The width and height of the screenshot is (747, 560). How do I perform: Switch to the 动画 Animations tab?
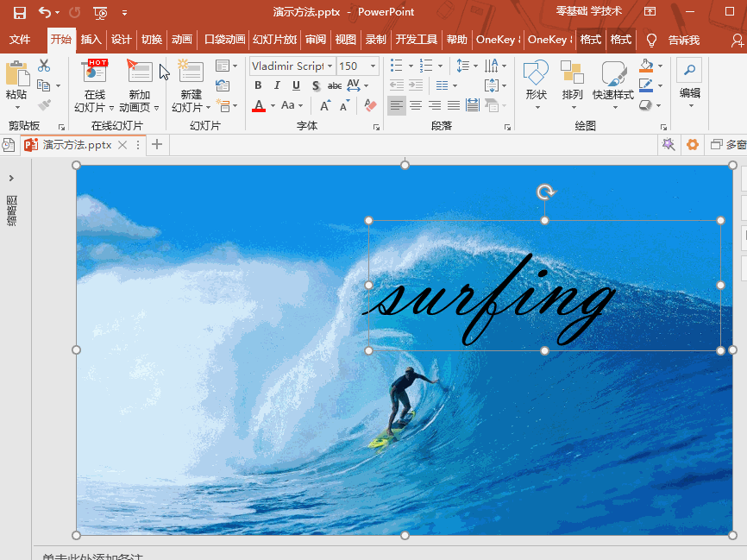click(181, 40)
